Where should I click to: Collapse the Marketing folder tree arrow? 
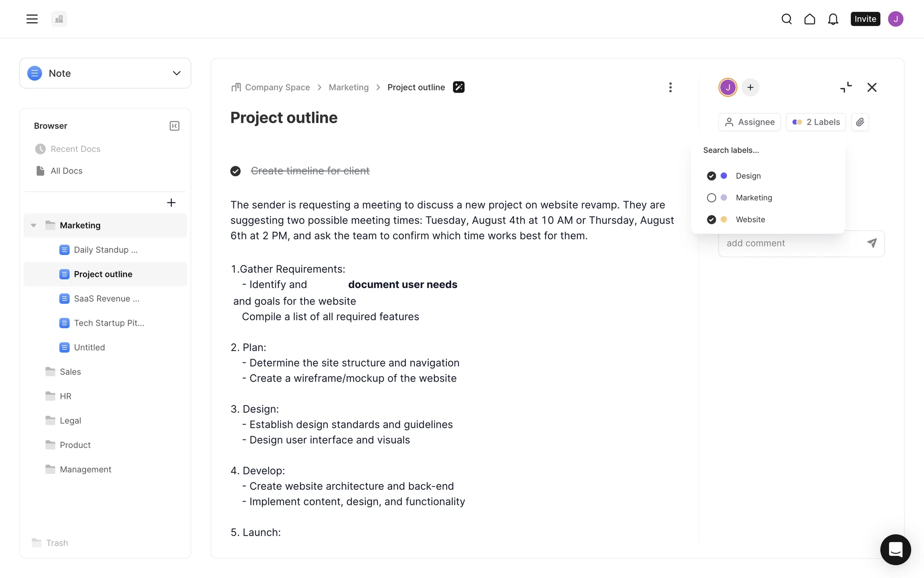click(34, 225)
